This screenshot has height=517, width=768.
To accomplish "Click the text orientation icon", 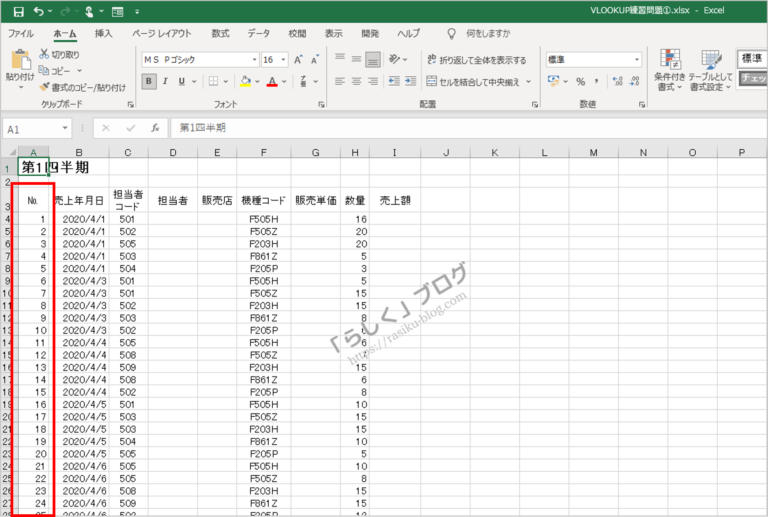I will (x=394, y=59).
